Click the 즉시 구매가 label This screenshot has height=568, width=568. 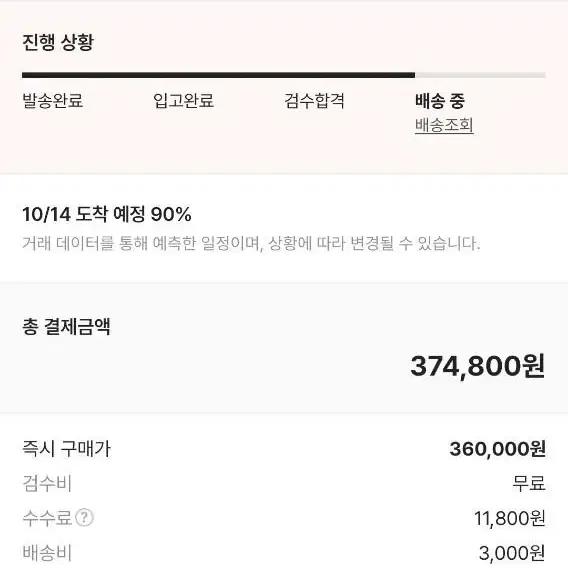66,449
